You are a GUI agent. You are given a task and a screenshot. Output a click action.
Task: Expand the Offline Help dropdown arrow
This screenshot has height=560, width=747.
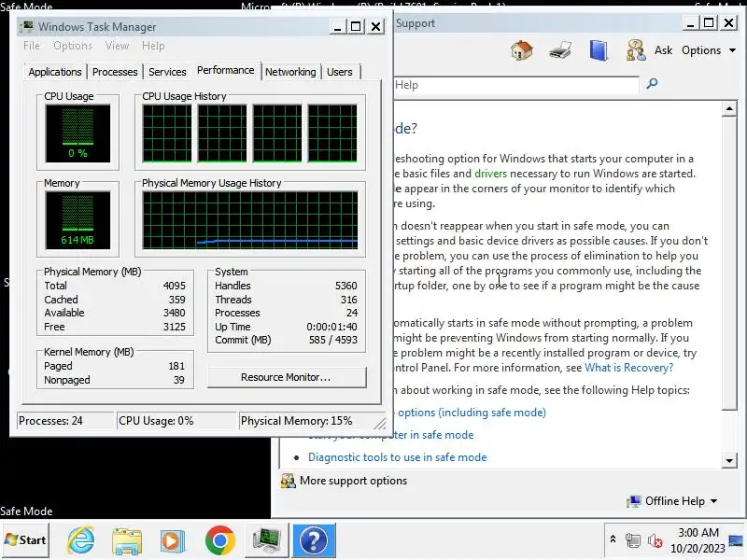(x=713, y=501)
